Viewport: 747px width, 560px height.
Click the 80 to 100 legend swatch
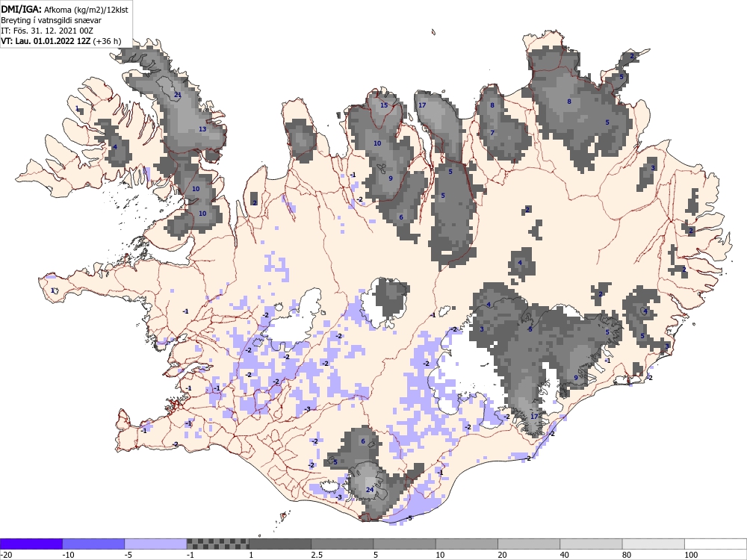tap(653, 544)
